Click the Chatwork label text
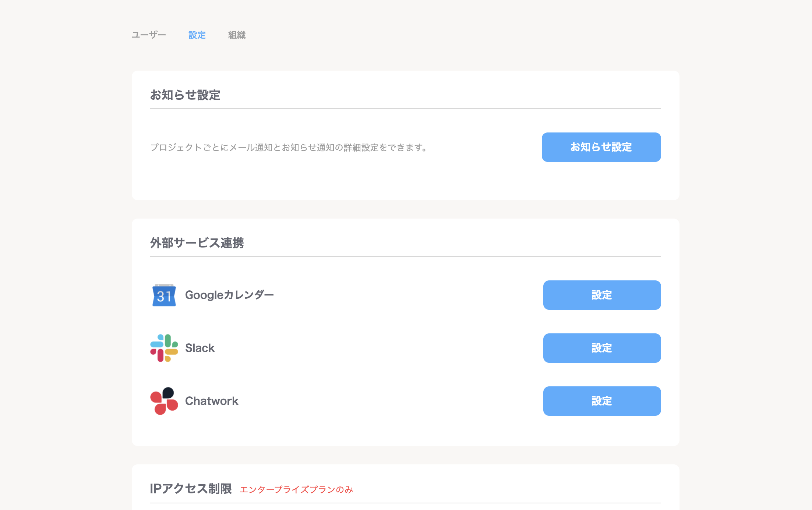The width and height of the screenshot is (812, 510). [212, 401]
